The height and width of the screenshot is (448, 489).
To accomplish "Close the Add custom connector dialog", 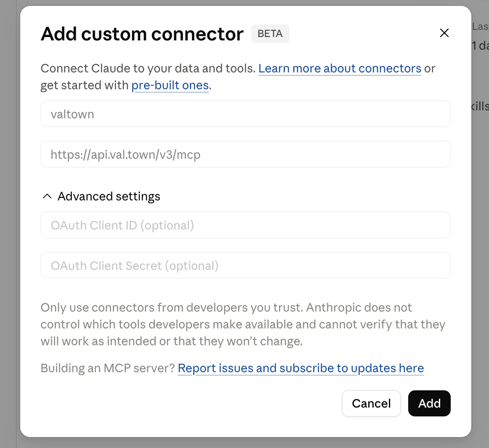I will tap(444, 33).
